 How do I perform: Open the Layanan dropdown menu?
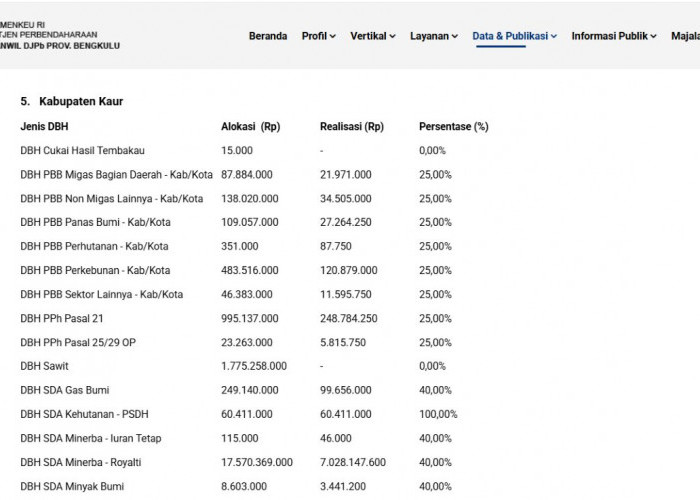[x=434, y=36]
